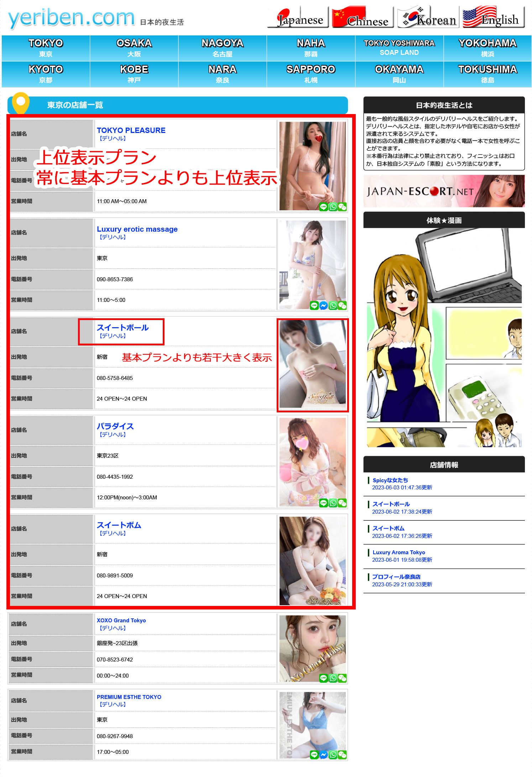Click PREMIUM ESTHE TOKYO hours 17:00〜05:00
Screen dimensions: 532x777
113,752
